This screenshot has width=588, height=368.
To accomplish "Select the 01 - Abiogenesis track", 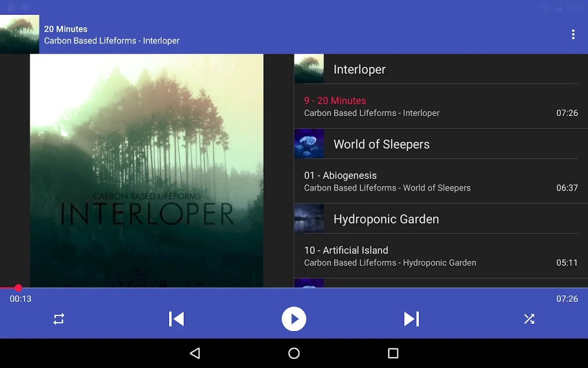I will point(441,182).
